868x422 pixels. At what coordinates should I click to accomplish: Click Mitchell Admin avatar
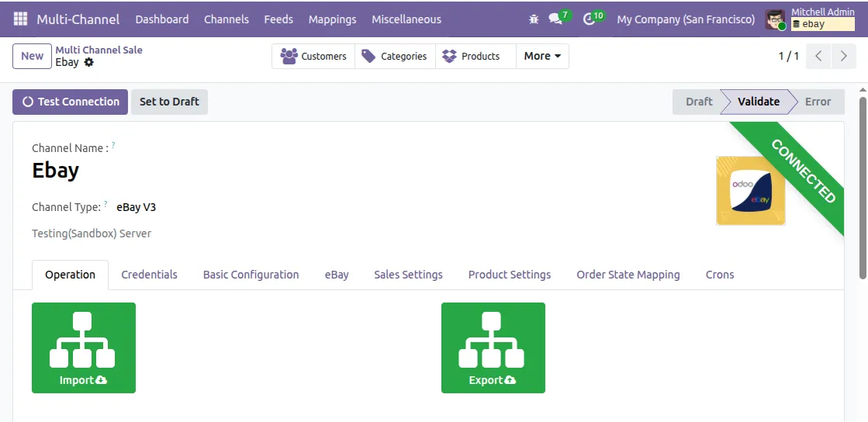click(x=775, y=19)
